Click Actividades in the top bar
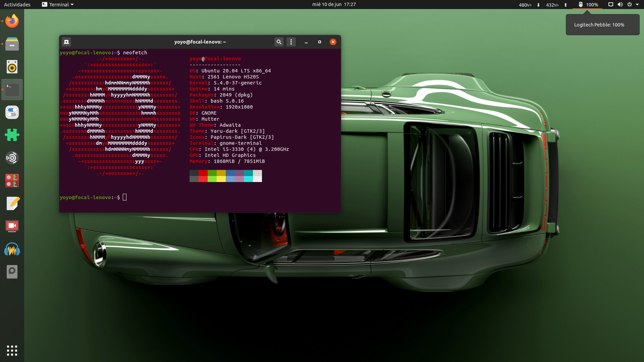This screenshot has height=362, width=644. click(x=17, y=4)
